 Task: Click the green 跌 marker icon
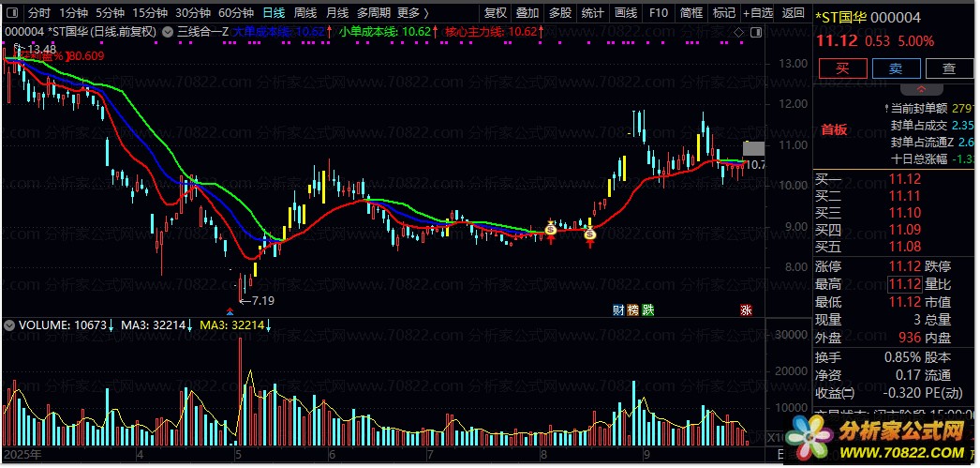pyautogui.click(x=648, y=309)
